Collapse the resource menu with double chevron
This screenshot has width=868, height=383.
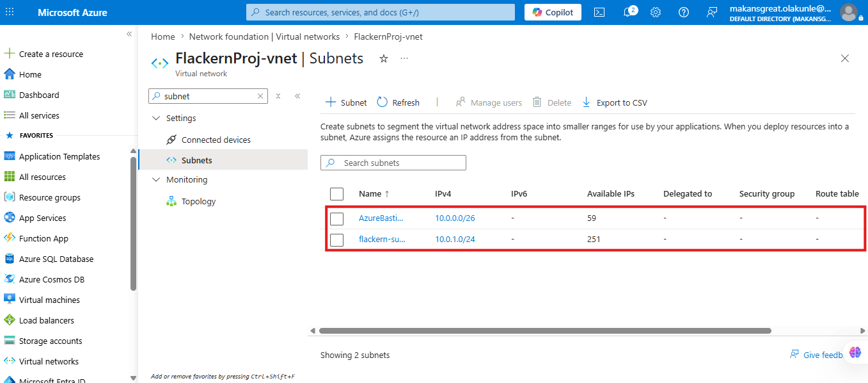[297, 96]
